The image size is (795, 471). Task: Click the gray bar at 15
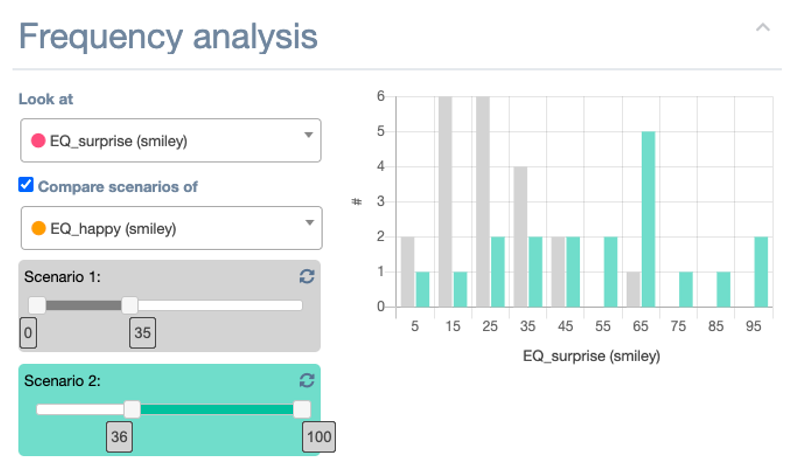click(445, 202)
